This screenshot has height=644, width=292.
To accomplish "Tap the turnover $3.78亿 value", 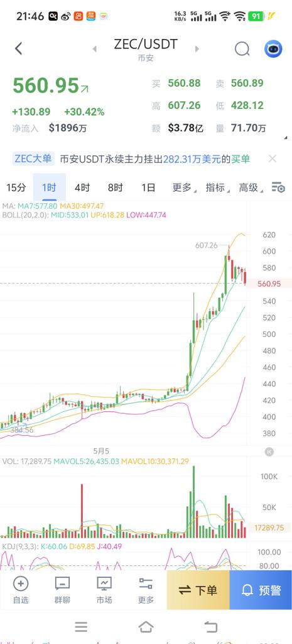I will click(x=185, y=128).
